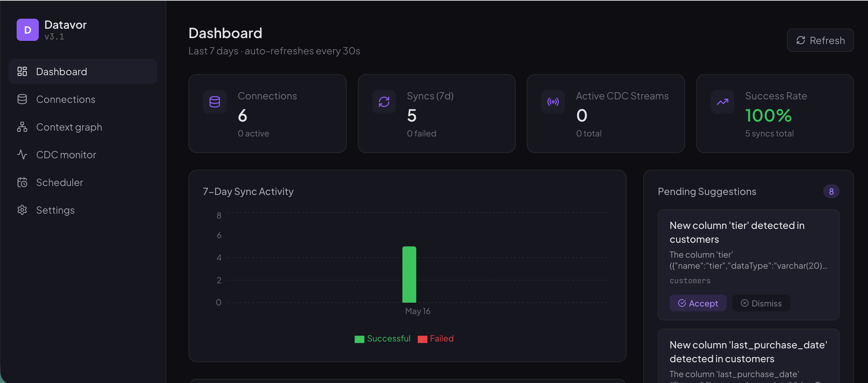Toggle the Failed legend red swatch
The width and height of the screenshot is (868, 383).
(423, 339)
